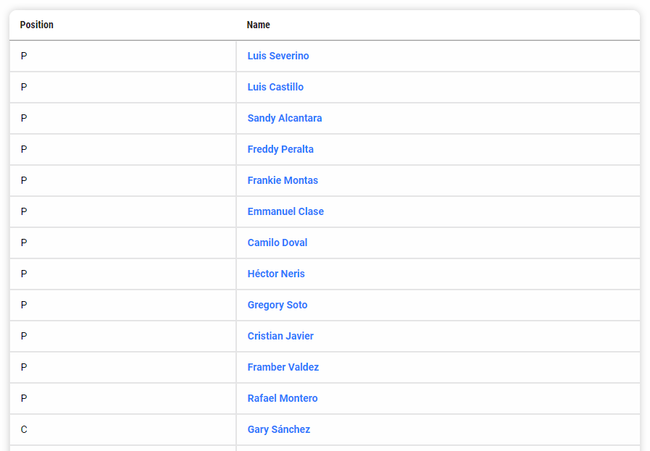Click Emmanuel Clase name link
Viewport: 650px width, 451px height.
click(x=285, y=211)
